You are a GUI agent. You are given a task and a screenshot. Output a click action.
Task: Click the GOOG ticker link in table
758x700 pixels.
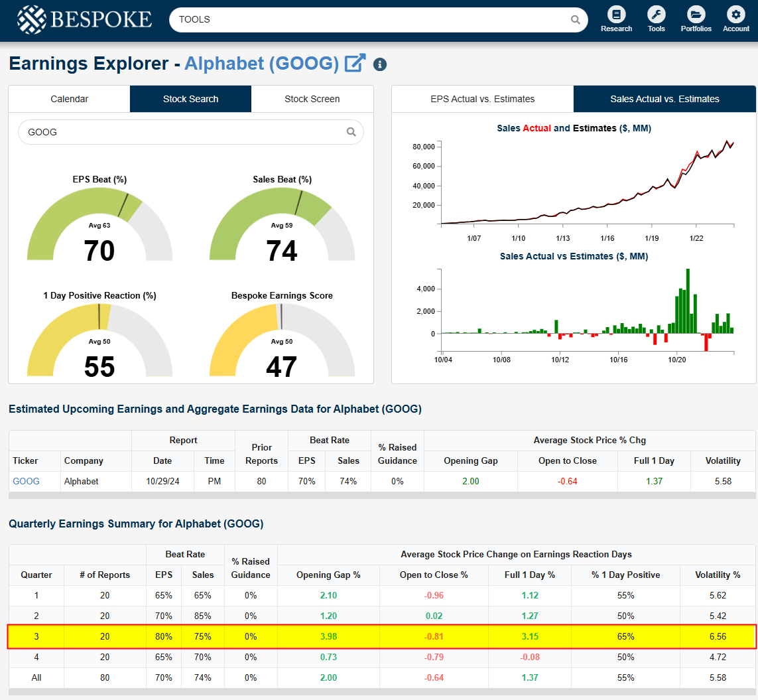pos(26,481)
